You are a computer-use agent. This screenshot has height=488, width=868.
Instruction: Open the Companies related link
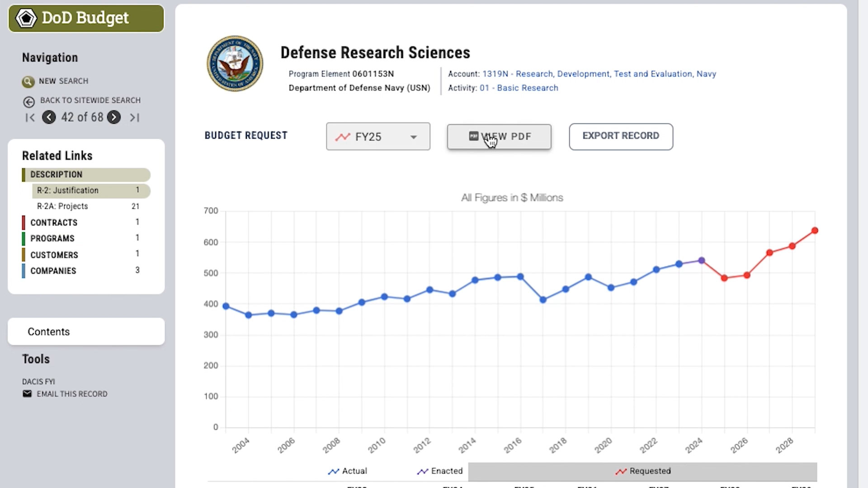pos(53,271)
